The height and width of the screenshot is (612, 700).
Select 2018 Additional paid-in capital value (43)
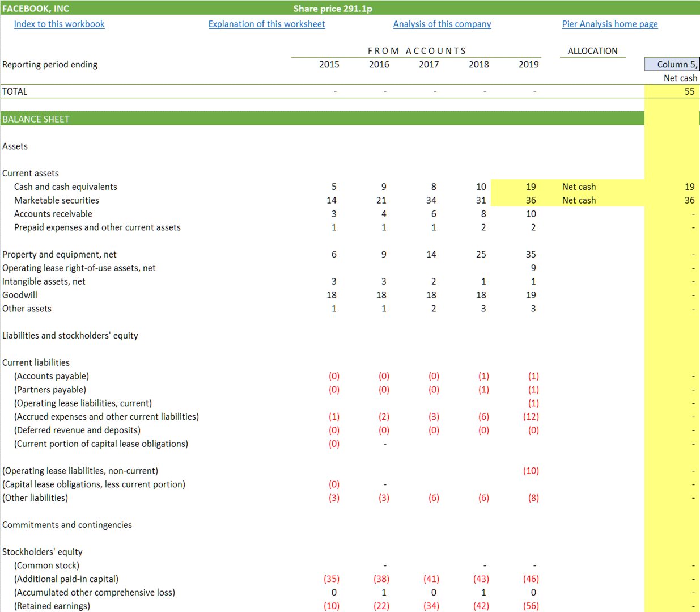[x=481, y=579]
